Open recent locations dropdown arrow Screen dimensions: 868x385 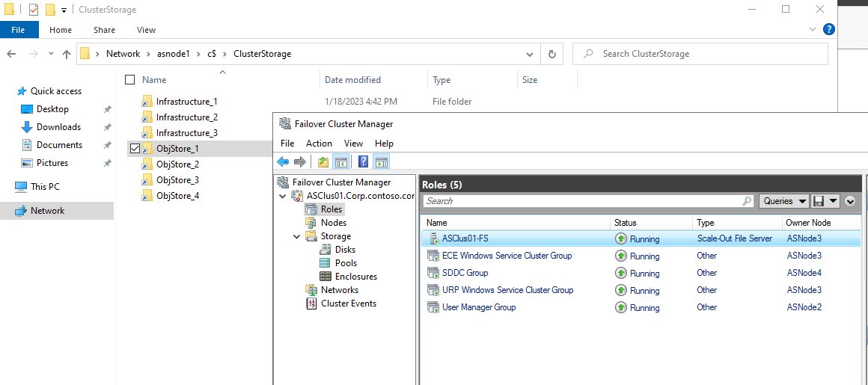pyautogui.click(x=51, y=54)
